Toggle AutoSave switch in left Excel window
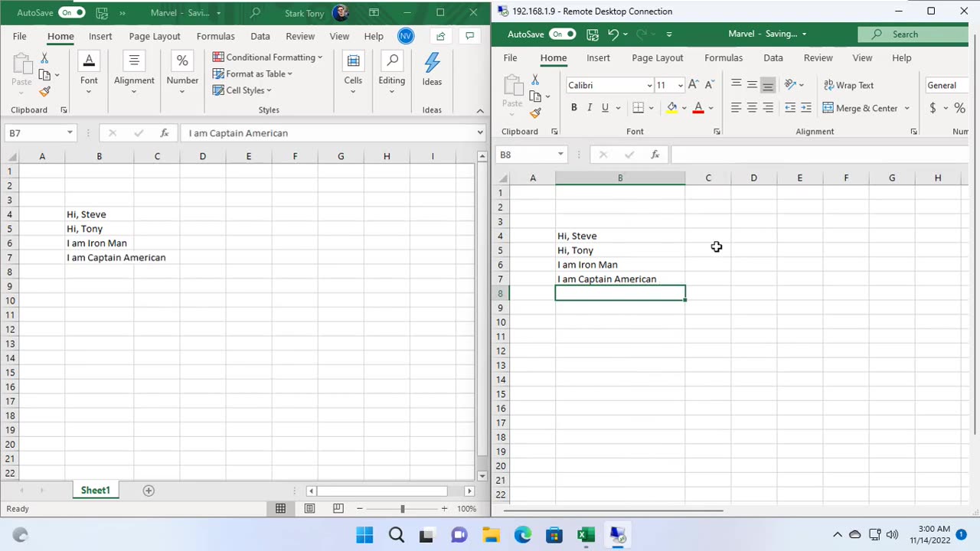 (x=71, y=13)
